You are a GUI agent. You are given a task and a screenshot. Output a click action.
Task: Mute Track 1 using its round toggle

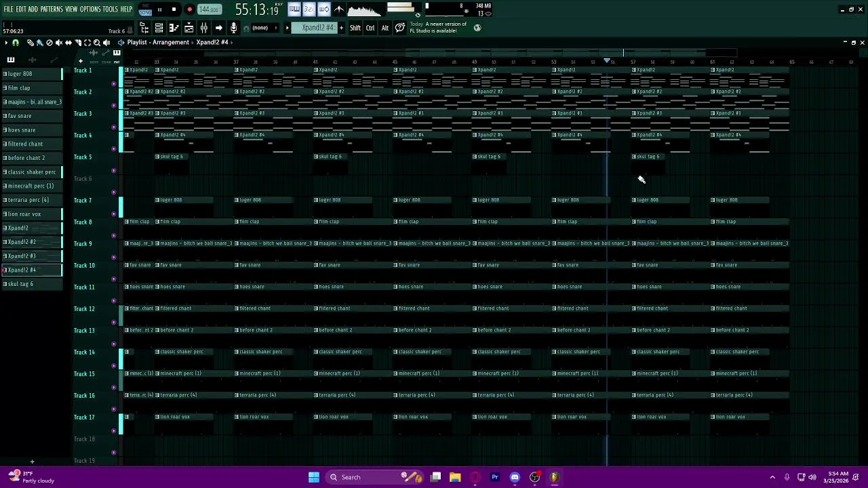pyautogui.click(x=113, y=83)
